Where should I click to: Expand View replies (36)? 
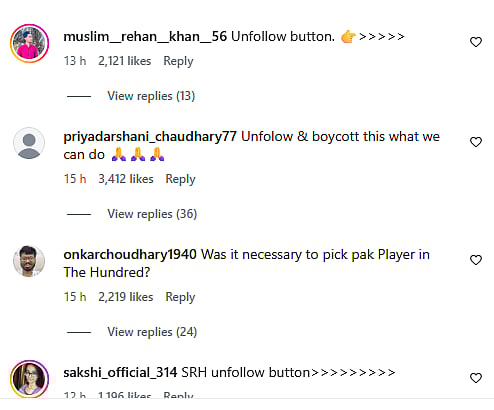[152, 214]
